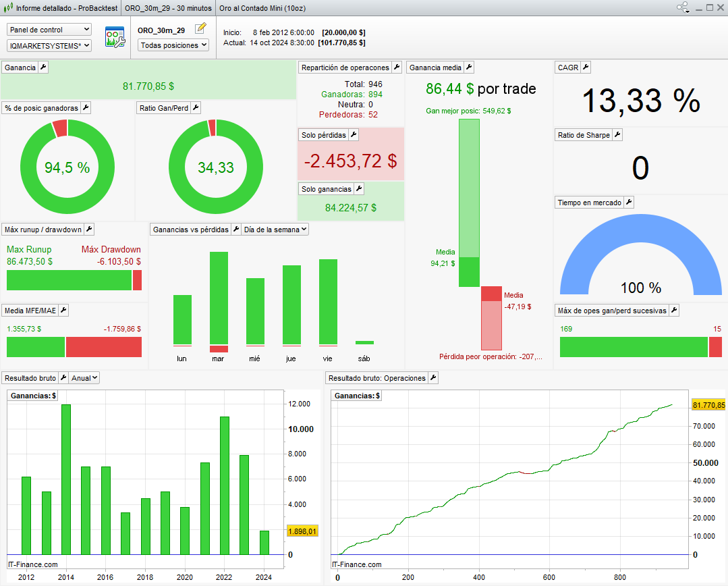The height and width of the screenshot is (586, 728).
Task: Click the 2014 bar in annual results chart
Action: 66,479
